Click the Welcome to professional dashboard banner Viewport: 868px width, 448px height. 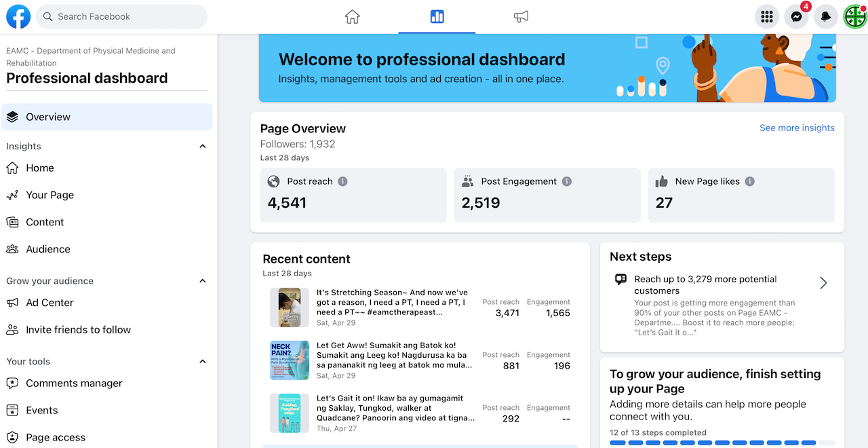click(547, 68)
